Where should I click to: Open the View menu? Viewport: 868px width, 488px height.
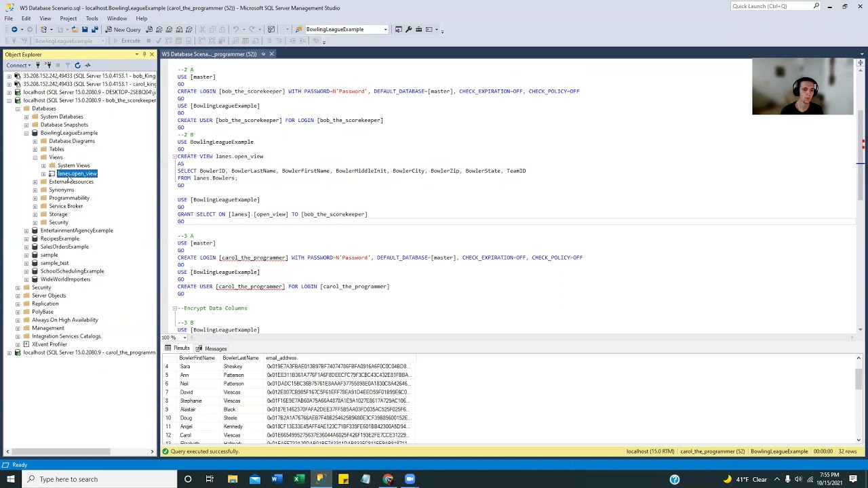coord(45,18)
